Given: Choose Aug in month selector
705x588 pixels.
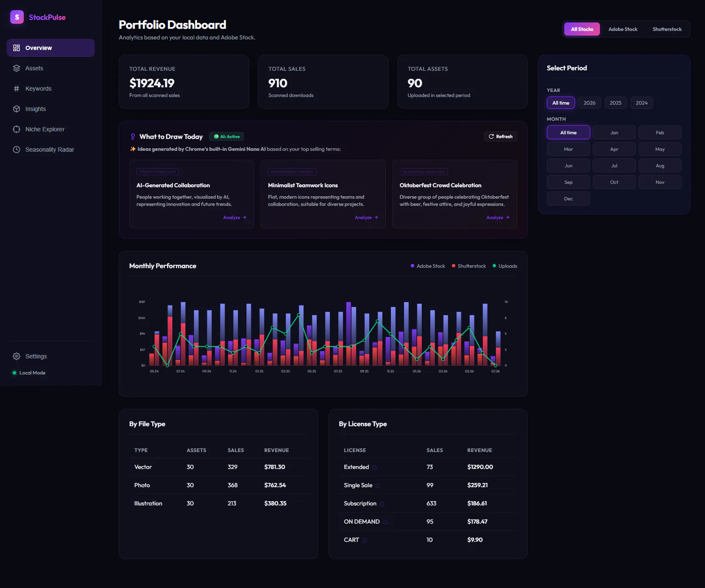Looking at the screenshot, I should [x=660, y=166].
